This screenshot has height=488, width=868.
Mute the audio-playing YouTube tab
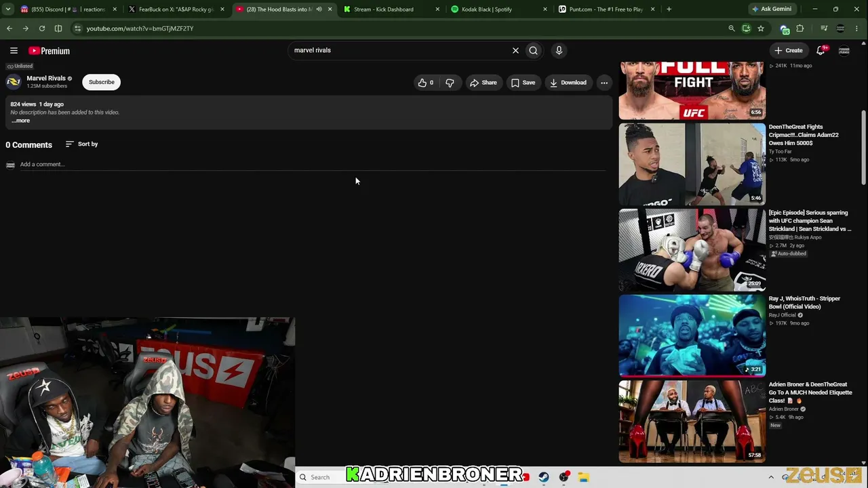coord(319,9)
